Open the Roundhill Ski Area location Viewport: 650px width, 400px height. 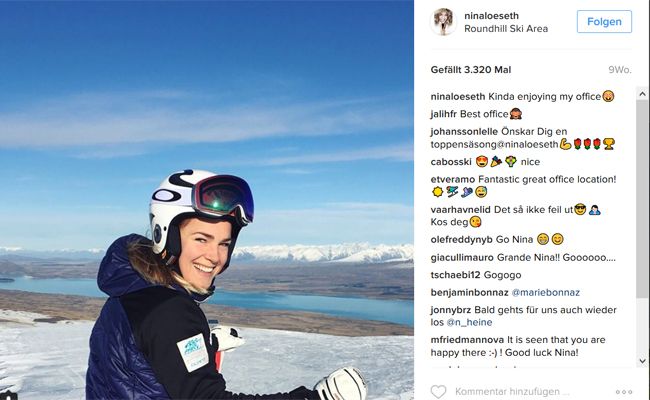coord(506,29)
